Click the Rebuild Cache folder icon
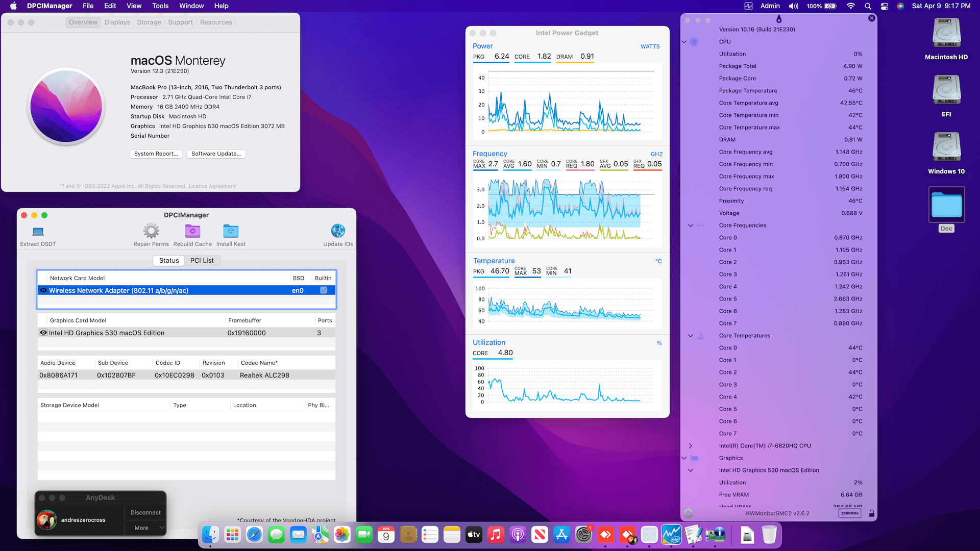Viewport: 980px width, 551px height. (x=192, y=231)
